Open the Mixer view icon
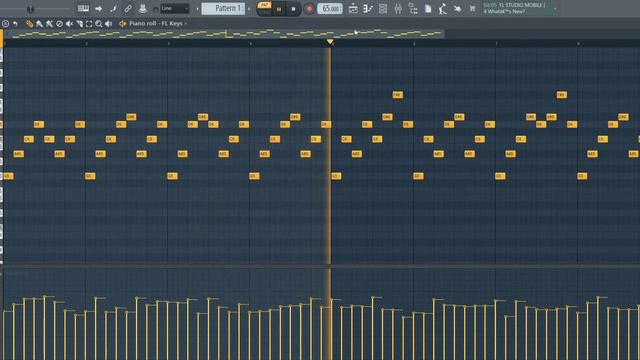 398,9
